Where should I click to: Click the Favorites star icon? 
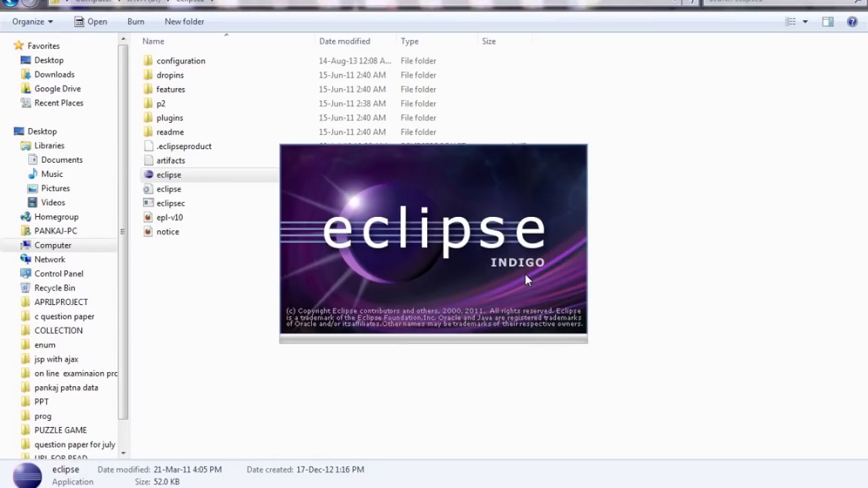(19, 45)
